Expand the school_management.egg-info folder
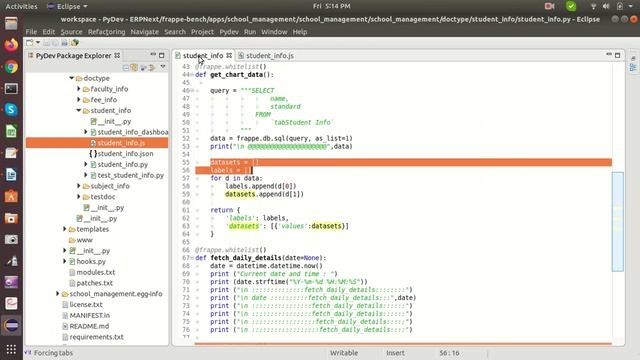This screenshot has height=360, width=640. (x=58, y=293)
